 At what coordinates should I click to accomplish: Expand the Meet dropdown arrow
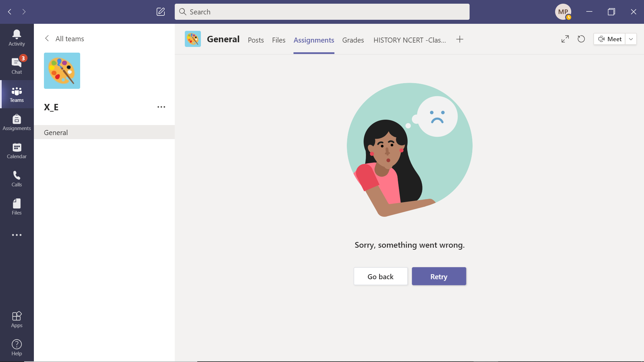coord(631,39)
